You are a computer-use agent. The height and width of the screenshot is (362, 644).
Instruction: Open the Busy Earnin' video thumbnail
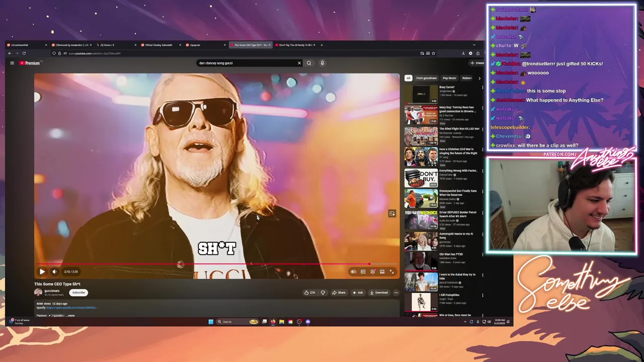point(421,94)
